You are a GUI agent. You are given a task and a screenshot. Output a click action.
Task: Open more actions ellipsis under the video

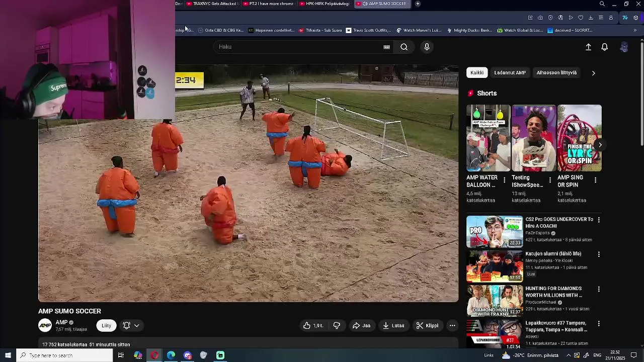point(452,325)
